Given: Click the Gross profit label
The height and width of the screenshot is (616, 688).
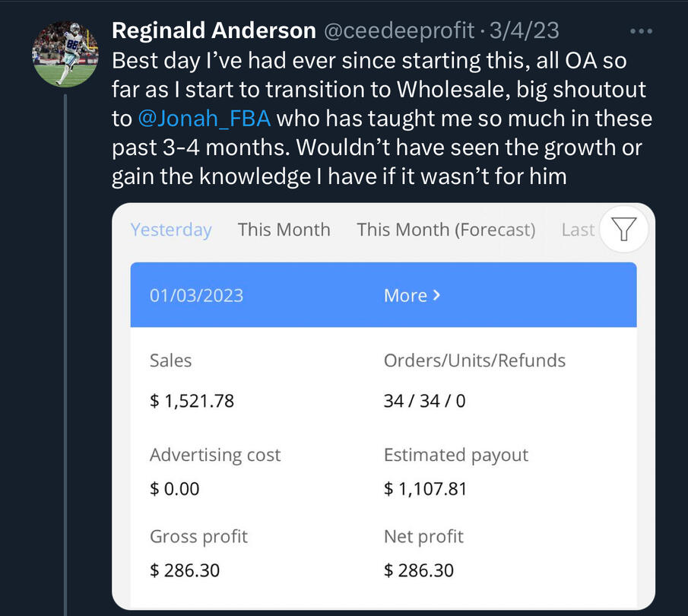Looking at the screenshot, I should (x=198, y=536).
